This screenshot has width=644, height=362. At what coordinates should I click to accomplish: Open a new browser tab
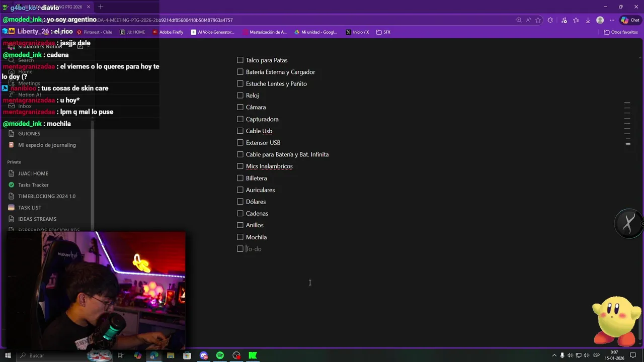[x=100, y=7]
